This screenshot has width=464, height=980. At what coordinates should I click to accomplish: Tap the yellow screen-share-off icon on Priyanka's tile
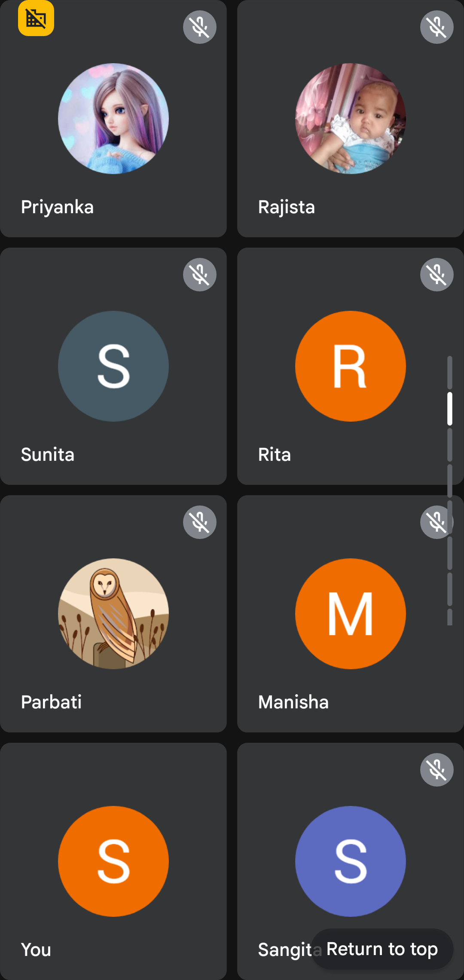pos(36,18)
